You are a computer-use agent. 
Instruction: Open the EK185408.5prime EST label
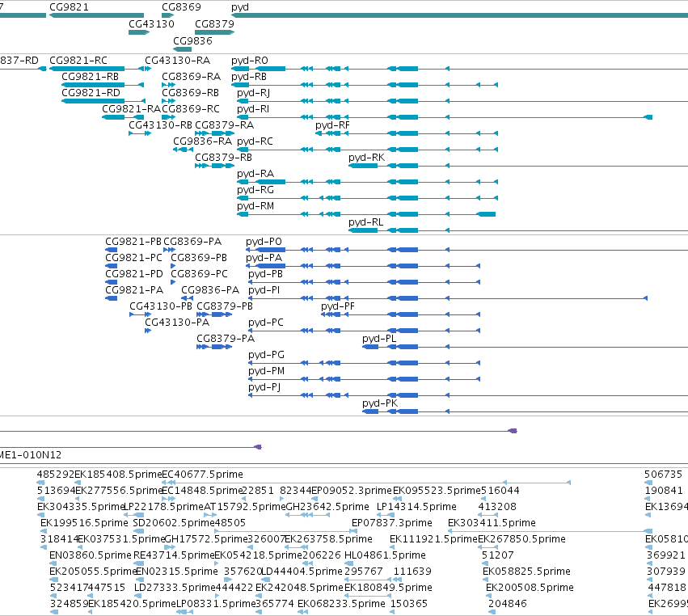(x=119, y=475)
